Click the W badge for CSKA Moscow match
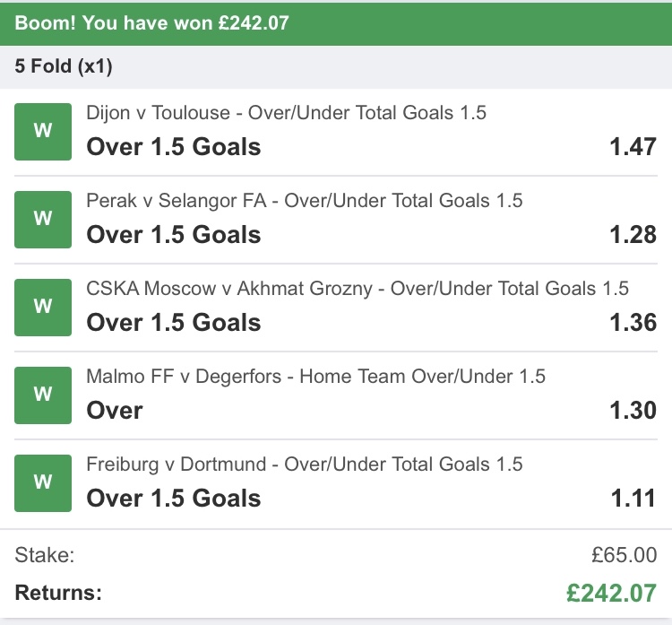 click(x=43, y=307)
